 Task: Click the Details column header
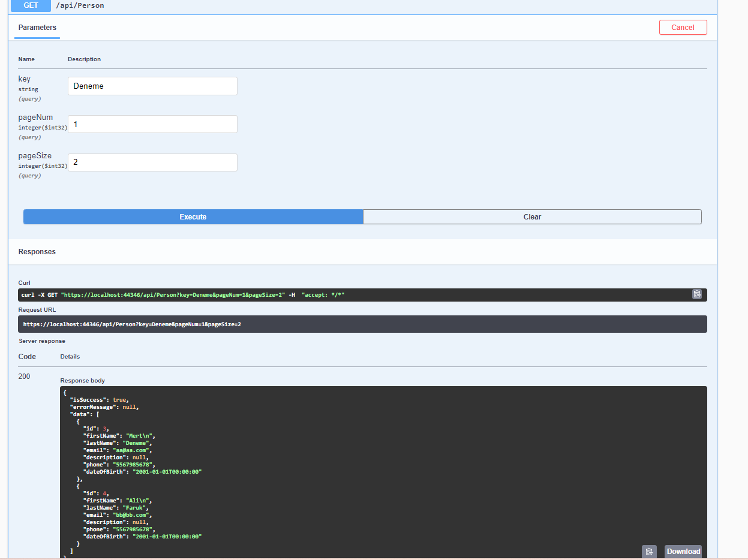(x=70, y=357)
